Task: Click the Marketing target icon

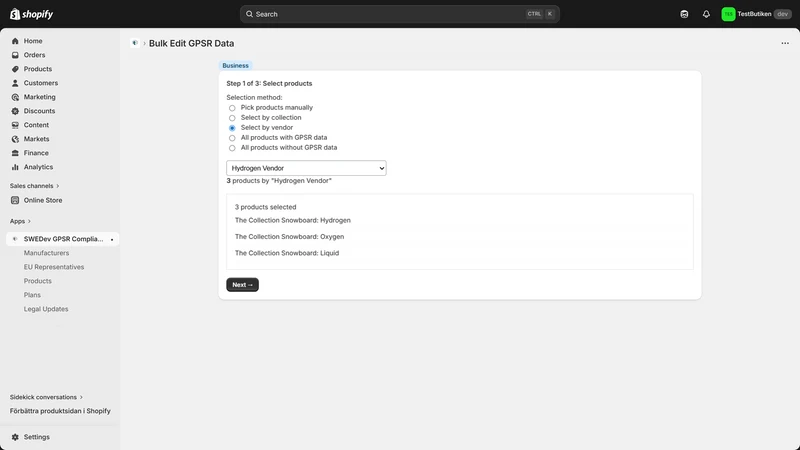Action: (15, 97)
